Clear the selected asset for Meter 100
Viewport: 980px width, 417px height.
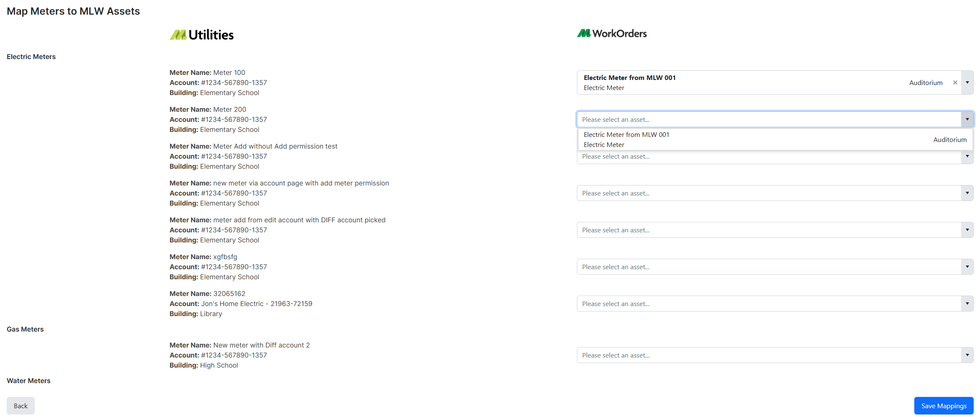click(x=955, y=82)
